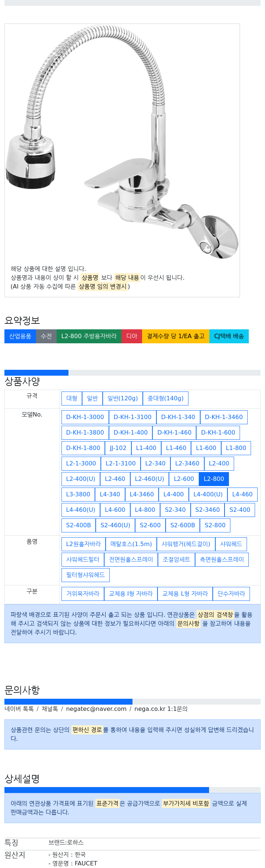Select the 대형 size option
The height and width of the screenshot is (868, 265).
pos(72,398)
